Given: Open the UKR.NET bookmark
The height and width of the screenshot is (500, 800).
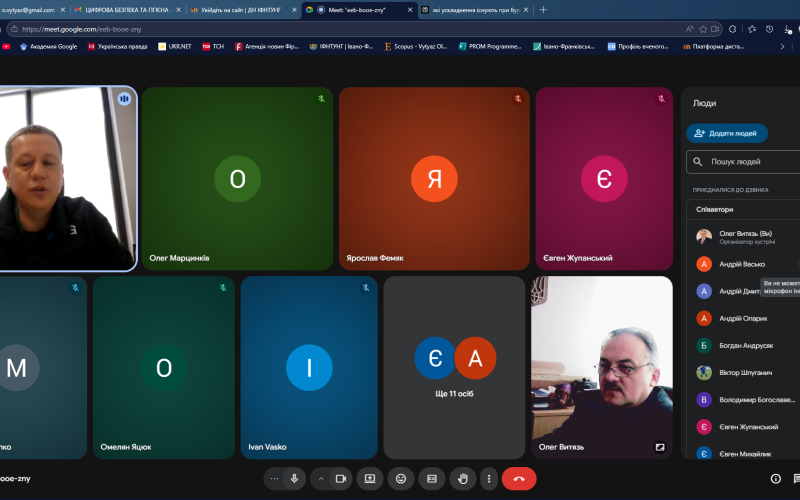Looking at the screenshot, I should [174, 46].
